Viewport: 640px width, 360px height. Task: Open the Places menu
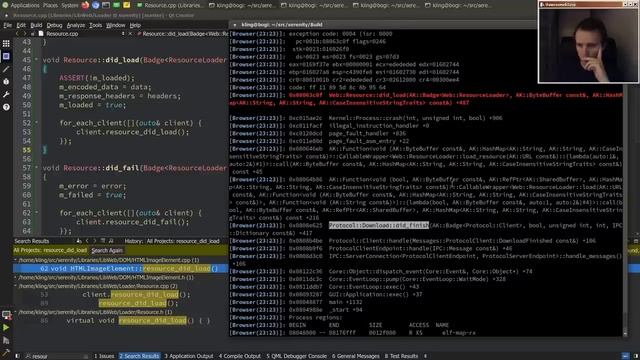(51, 5)
